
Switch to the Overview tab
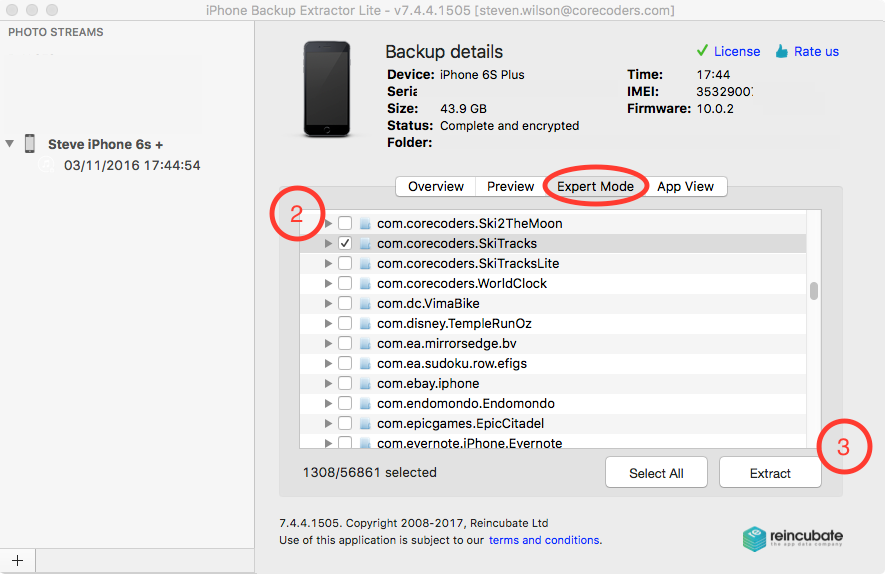point(436,187)
